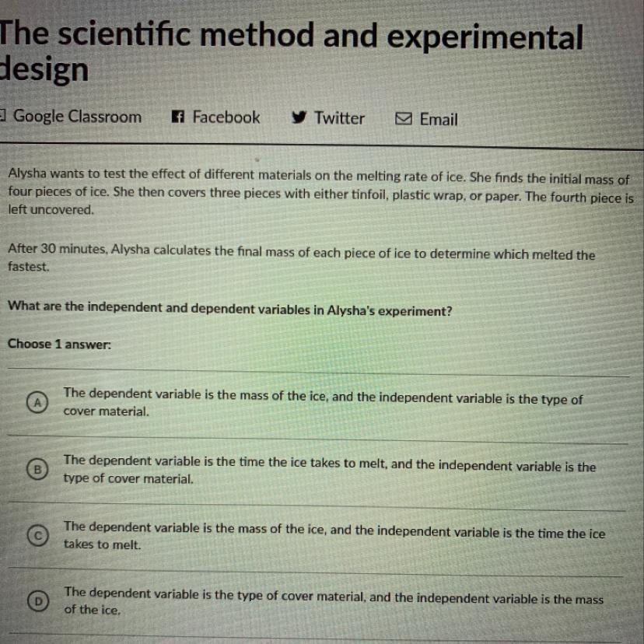
Task: Click answer text with mass dependent, cover material independent
Action: click(x=323, y=404)
